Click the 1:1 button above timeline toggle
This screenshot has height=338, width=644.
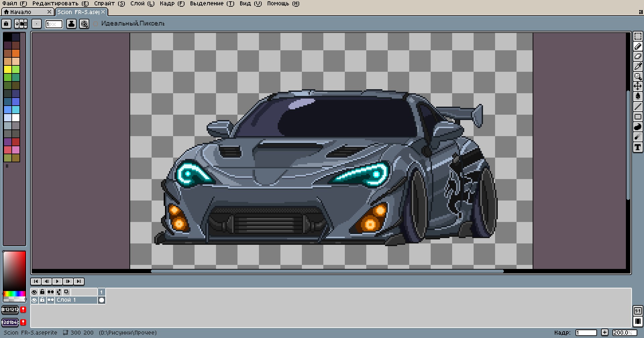(638, 311)
